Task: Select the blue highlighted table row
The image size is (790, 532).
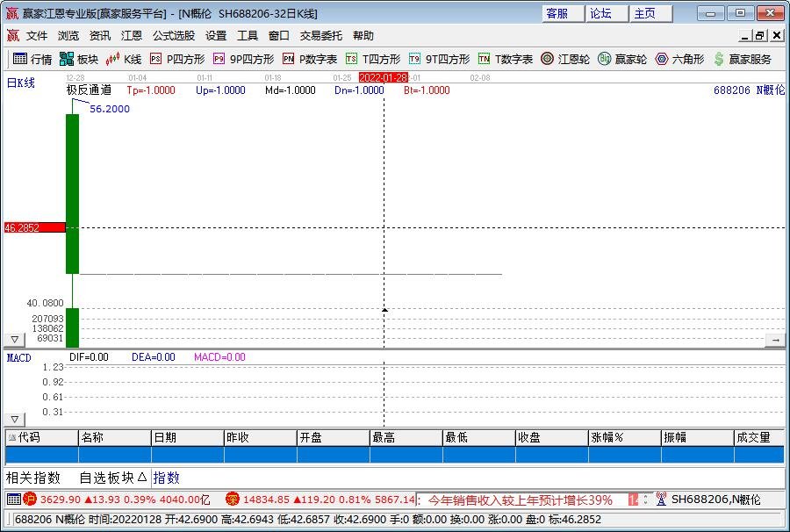Action: [395, 455]
